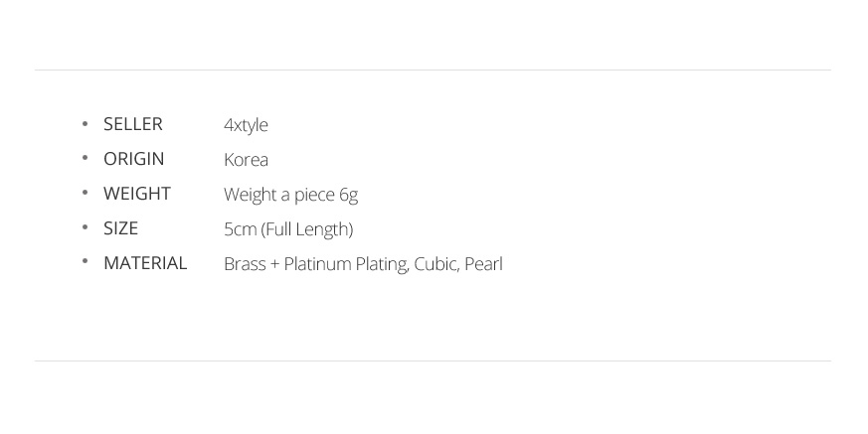Click the '6g' weight figure
Image resolution: width=868 pixels, height=434 pixels.
pos(349,196)
